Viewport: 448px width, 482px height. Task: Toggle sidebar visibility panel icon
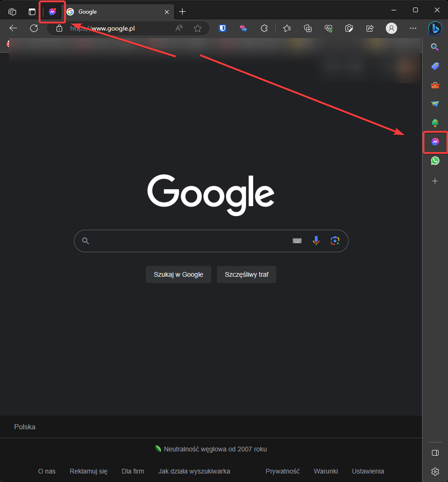coord(435,453)
